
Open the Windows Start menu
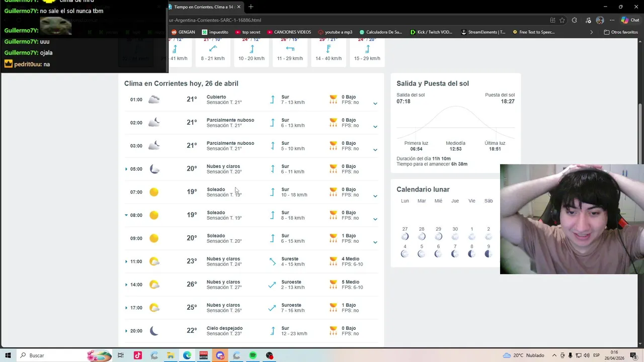coord(8,355)
